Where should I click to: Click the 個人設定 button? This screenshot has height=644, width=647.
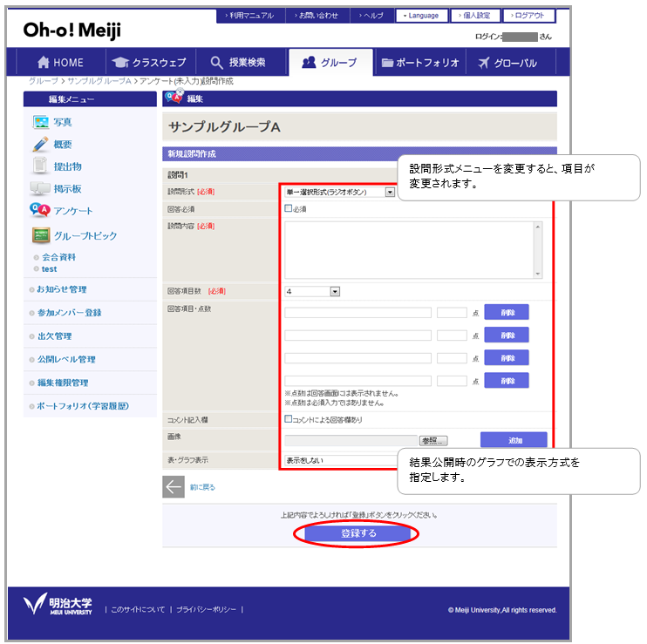(x=475, y=16)
